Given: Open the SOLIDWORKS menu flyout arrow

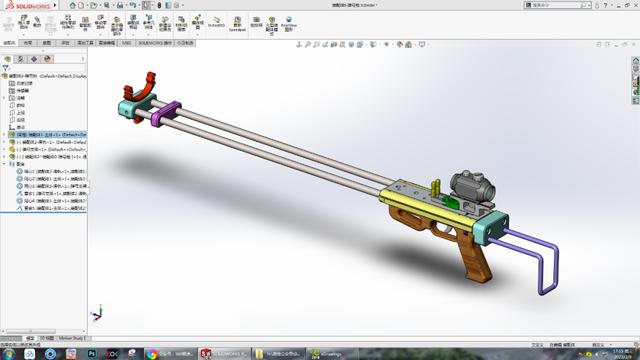Looking at the screenshot, I should coord(55,5).
